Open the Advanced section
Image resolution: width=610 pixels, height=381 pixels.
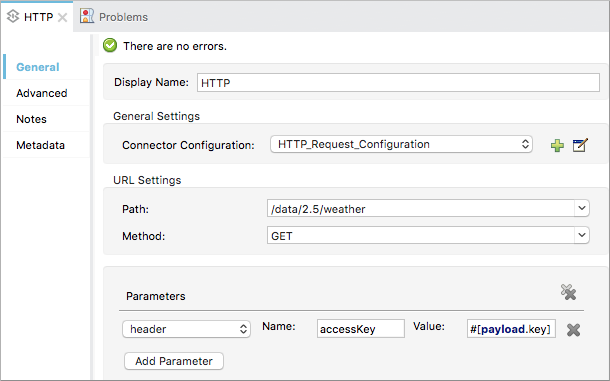tap(42, 93)
